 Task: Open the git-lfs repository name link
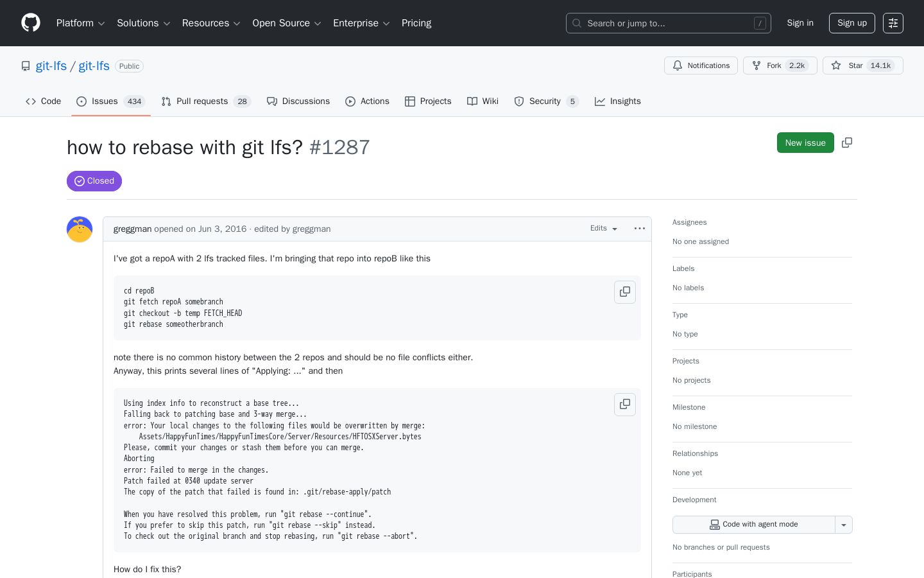click(94, 66)
